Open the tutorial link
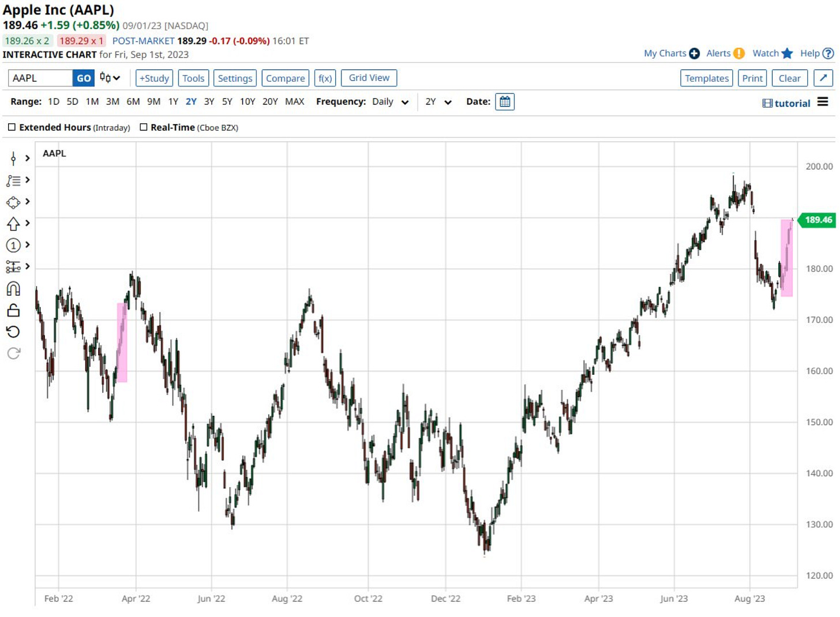Viewport: 840px width, 617px height. coord(786,103)
